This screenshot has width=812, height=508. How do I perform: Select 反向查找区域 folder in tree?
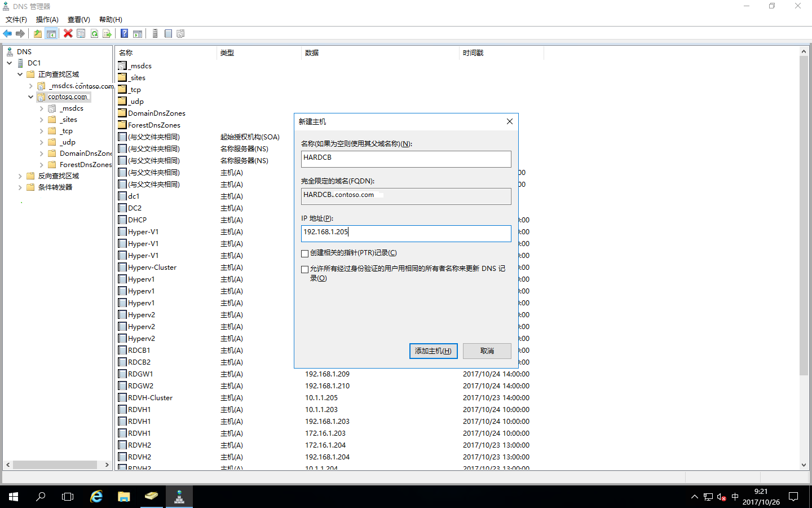[58, 176]
